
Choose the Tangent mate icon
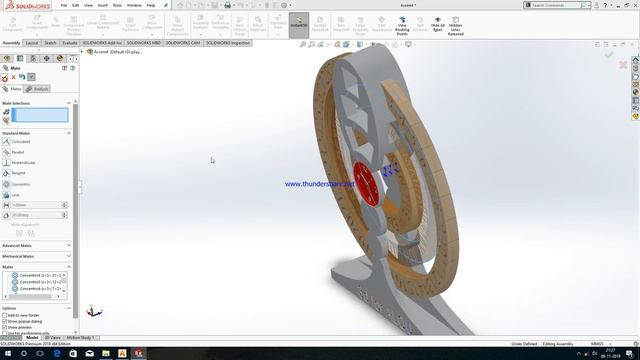[x=6, y=173]
